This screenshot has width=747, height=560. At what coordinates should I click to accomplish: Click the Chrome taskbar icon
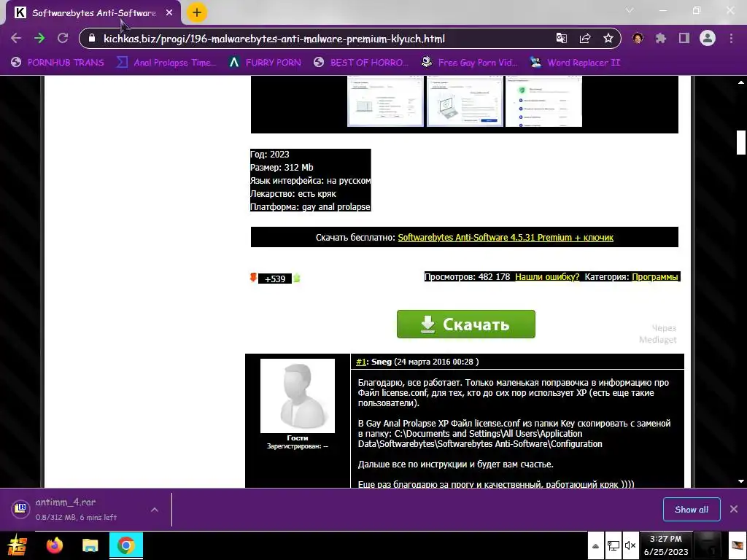[x=126, y=545]
